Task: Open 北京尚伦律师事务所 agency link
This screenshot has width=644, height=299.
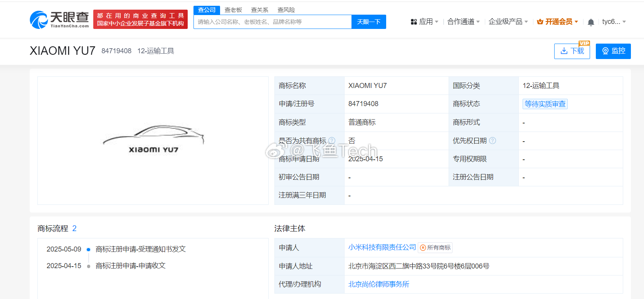Action: pos(379,284)
